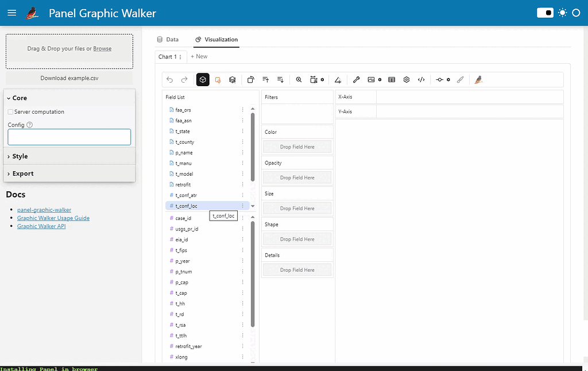This screenshot has width=588, height=371.
Task: Switch to the Data tab
Action: 168,40
